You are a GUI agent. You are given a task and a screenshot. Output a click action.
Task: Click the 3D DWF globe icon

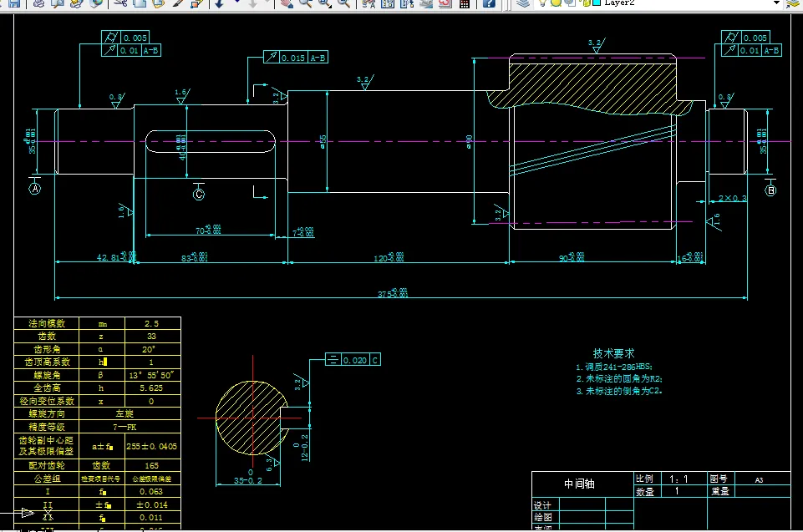(x=96, y=3)
